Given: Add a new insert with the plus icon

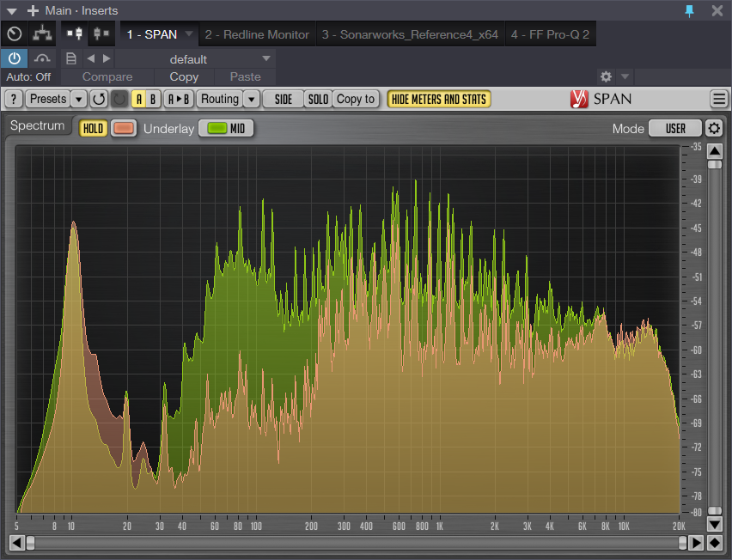Looking at the screenshot, I should tap(33, 10).
